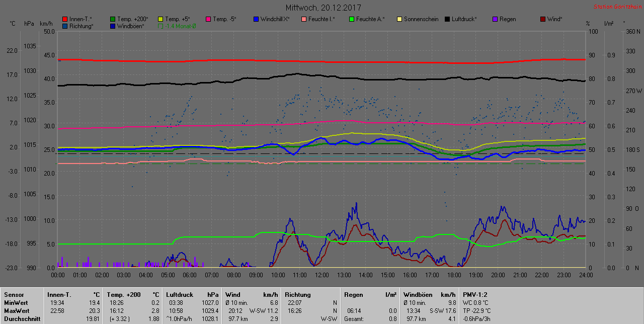Click the indoor average value 19.81
644x324 pixels.
click(x=93, y=319)
